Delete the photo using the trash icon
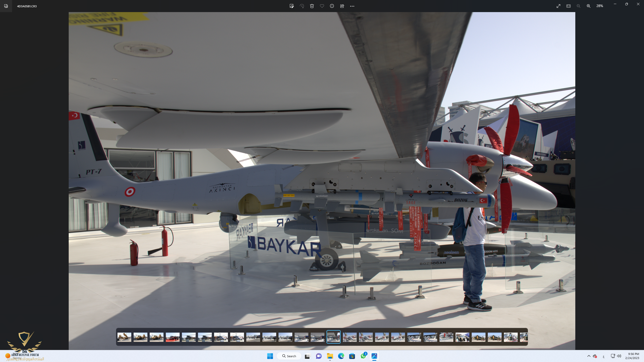Screen dimensions: 644x362 (312, 6)
